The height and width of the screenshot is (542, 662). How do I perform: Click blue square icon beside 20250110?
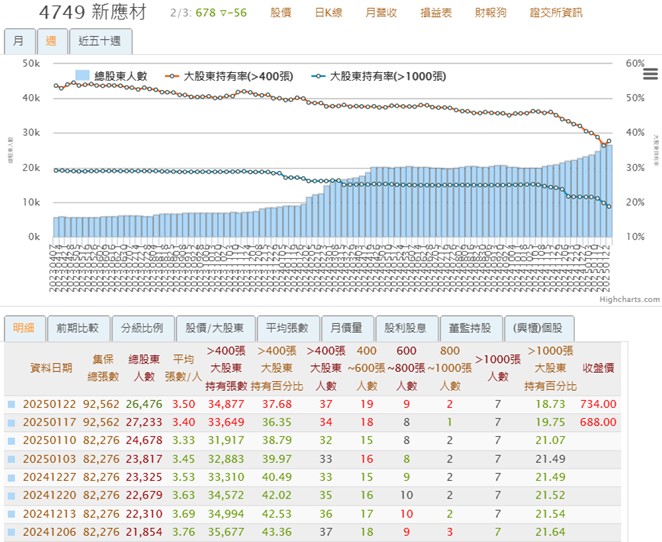tap(11, 441)
